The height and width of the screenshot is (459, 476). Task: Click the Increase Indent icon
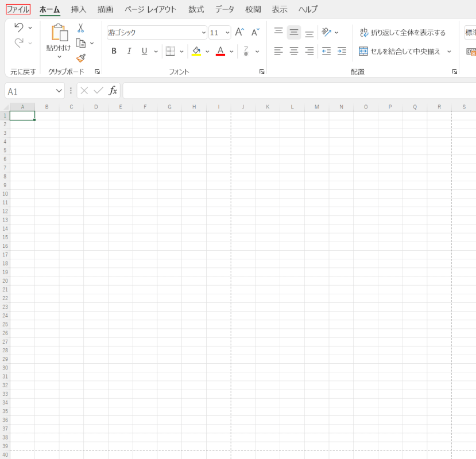click(342, 51)
